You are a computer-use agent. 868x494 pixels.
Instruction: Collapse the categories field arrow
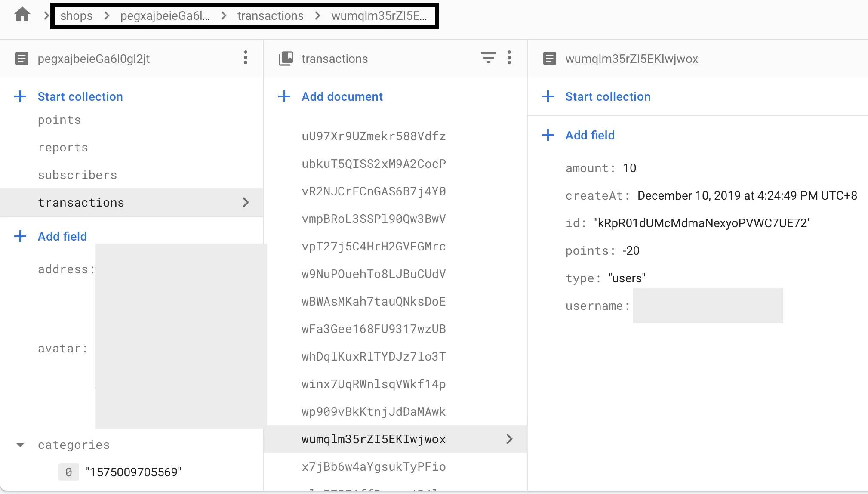pyautogui.click(x=20, y=445)
